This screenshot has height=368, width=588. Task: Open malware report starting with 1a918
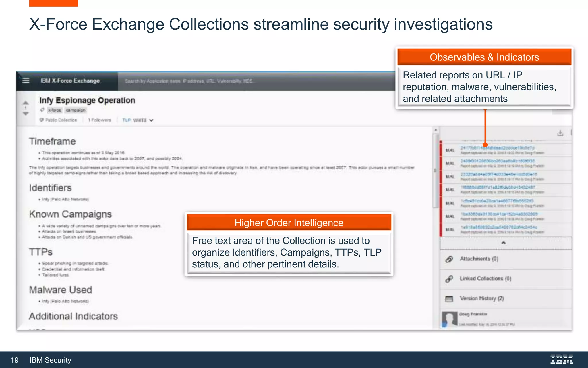(499, 227)
